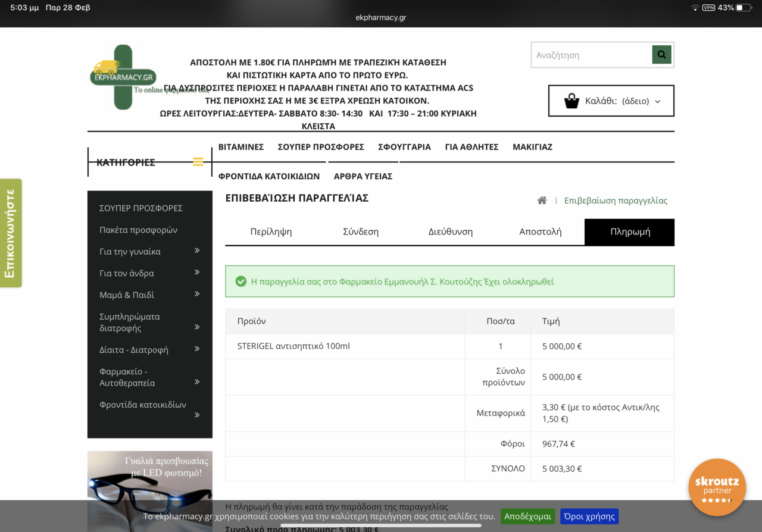Open the yellow hamburger categories icon
Viewport: 762px width, 532px height.
coord(198,162)
